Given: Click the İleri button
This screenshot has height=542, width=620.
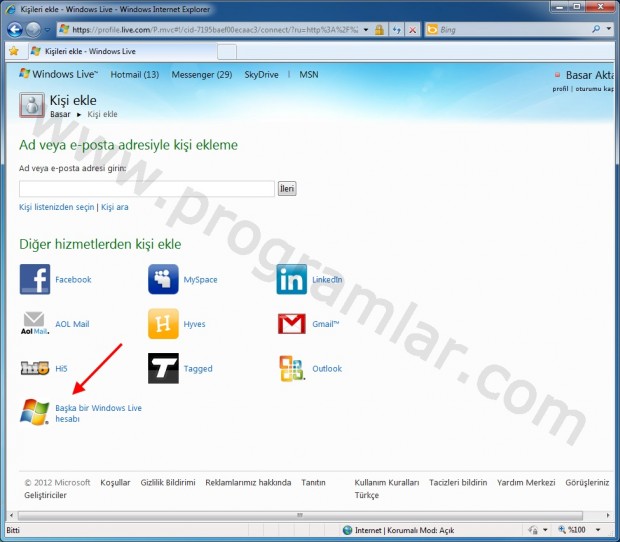Looking at the screenshot, I should [x=287, y=189].
